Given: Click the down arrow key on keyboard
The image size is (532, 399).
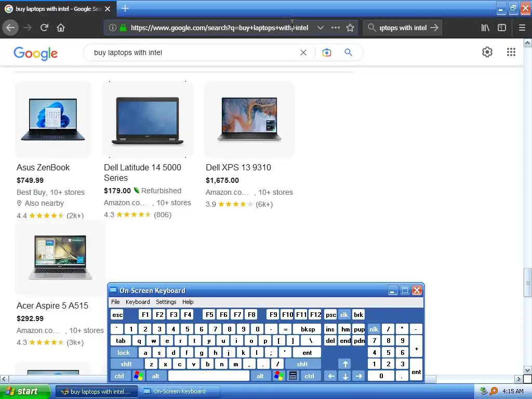Looking at the screenshot, I should point(345,376).
